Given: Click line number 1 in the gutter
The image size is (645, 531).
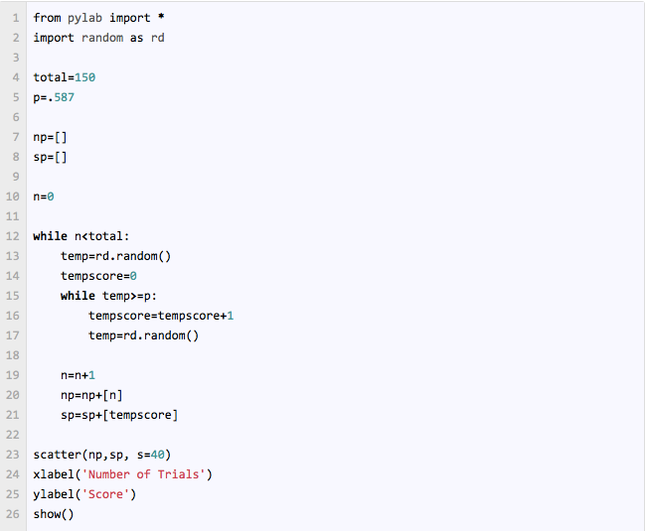Looking at the screenshot, I should pos(16,18).
